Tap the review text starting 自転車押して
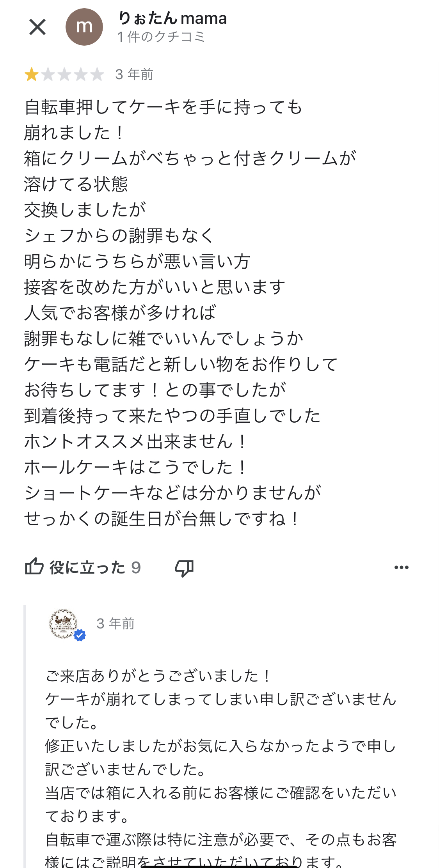This screenshot has height=868, width=439. pos(163,107)
